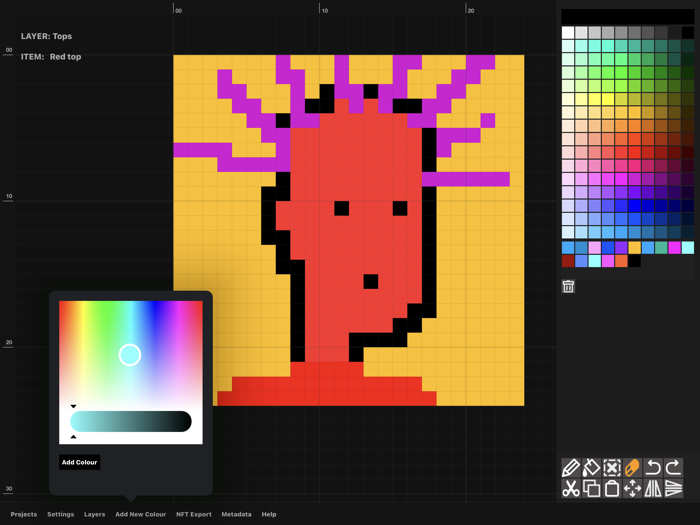Viewport: 700px width, 525px height.
Task: Click the top ruler marker 20
Action: [471, 10]
